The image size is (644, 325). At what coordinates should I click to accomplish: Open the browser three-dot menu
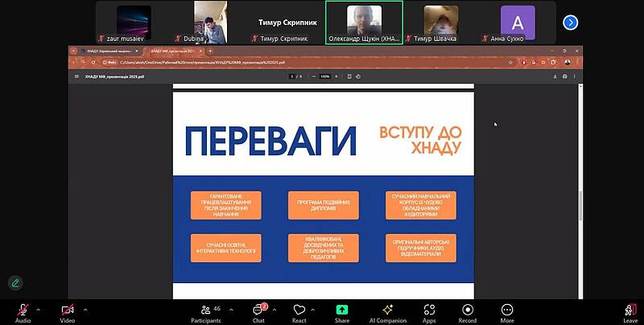click(x=577, y=63)
